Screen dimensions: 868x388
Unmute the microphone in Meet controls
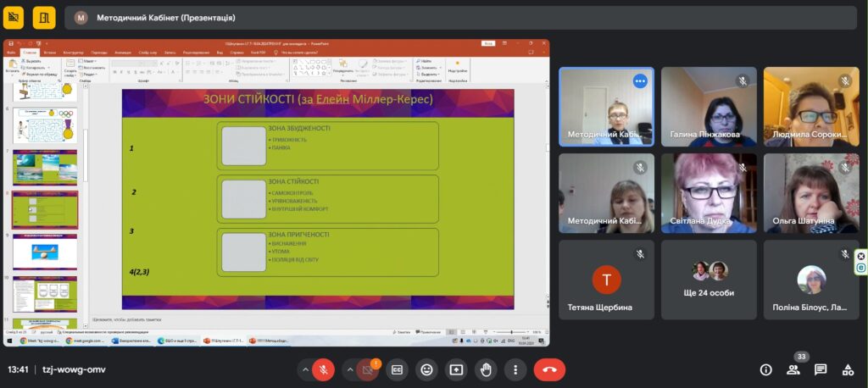coord(323,369)
